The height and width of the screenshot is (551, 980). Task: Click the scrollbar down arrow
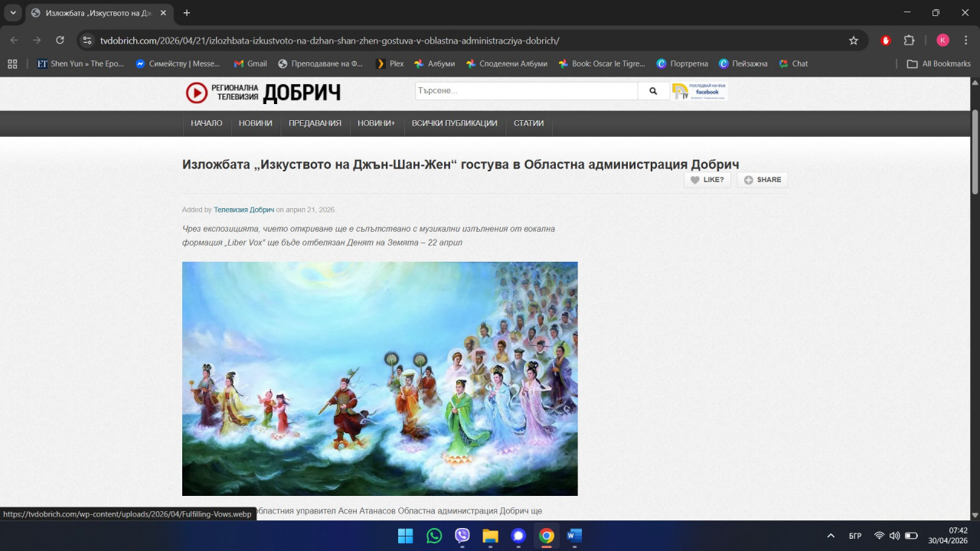tap(975, 514)
